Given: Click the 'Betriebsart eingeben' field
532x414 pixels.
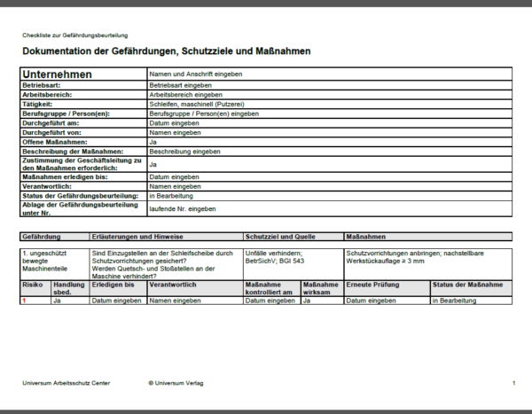Looking at the screenshot, I should pyautogui.click(x=330, y=85).
